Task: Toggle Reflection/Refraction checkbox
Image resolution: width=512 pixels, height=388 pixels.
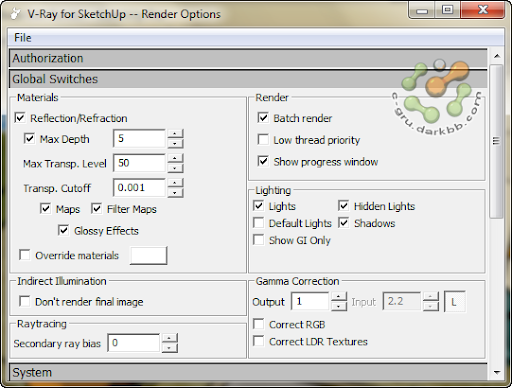Action: coord(20,118)
